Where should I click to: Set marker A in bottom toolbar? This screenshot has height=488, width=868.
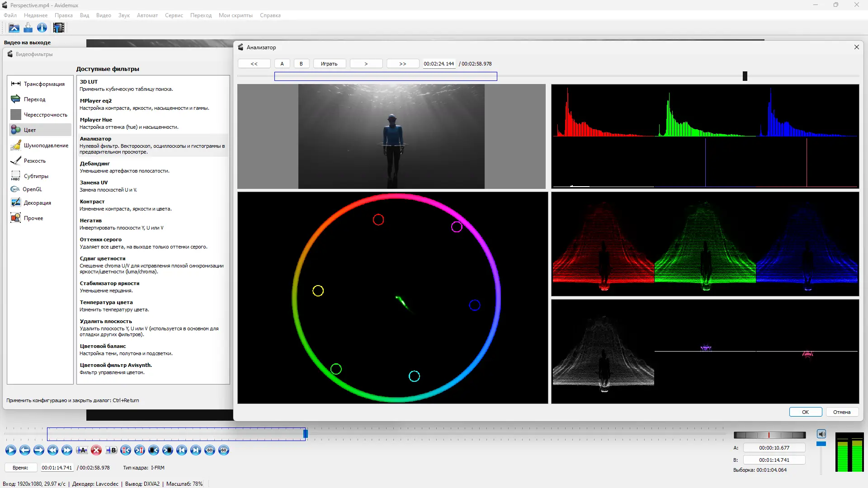82,450
